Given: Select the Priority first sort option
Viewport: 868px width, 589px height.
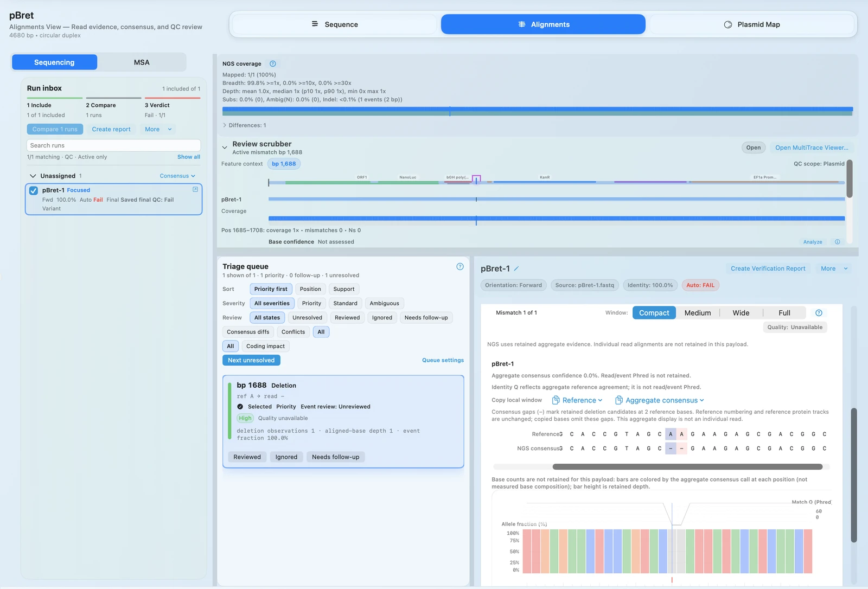Looking at the screenshot, I should pos(271,289).
